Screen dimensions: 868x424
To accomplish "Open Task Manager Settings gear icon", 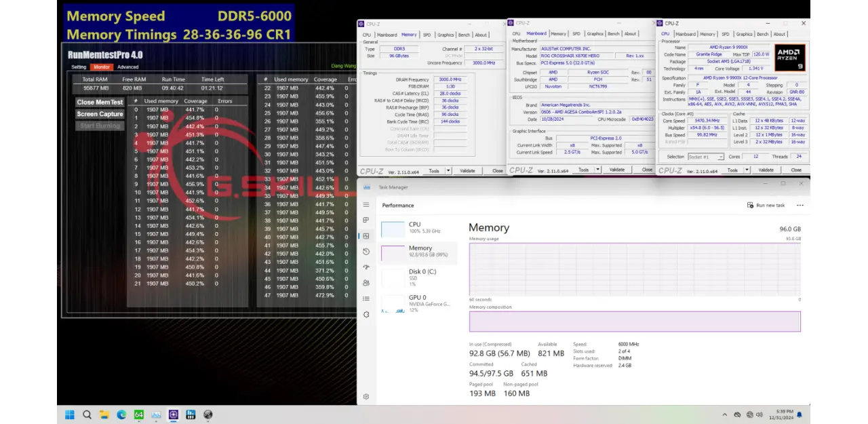I will tap(366, 396).
